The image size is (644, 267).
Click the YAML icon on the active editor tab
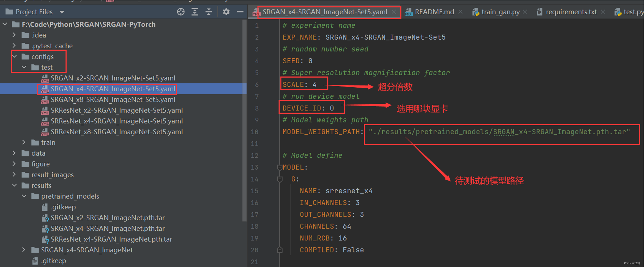[255, 11]
